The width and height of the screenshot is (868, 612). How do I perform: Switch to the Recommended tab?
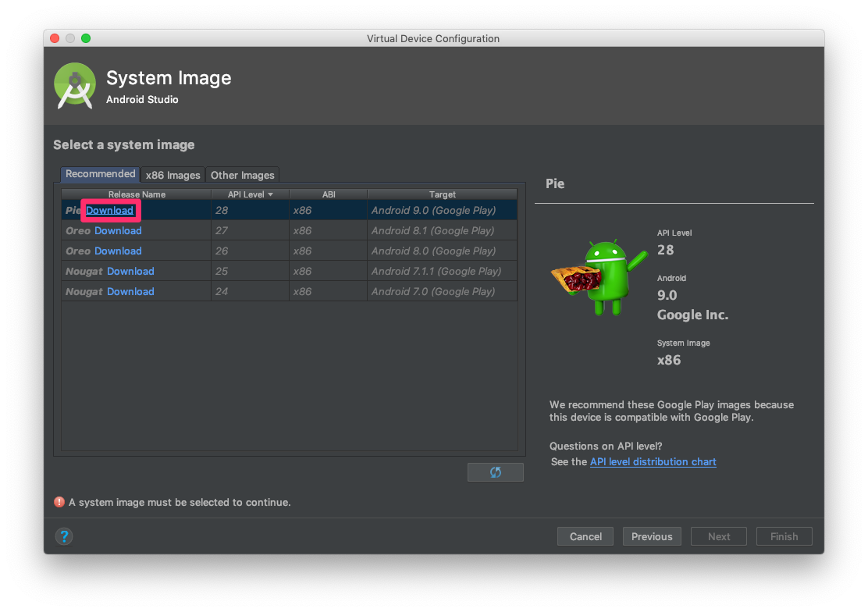[100, 174]
